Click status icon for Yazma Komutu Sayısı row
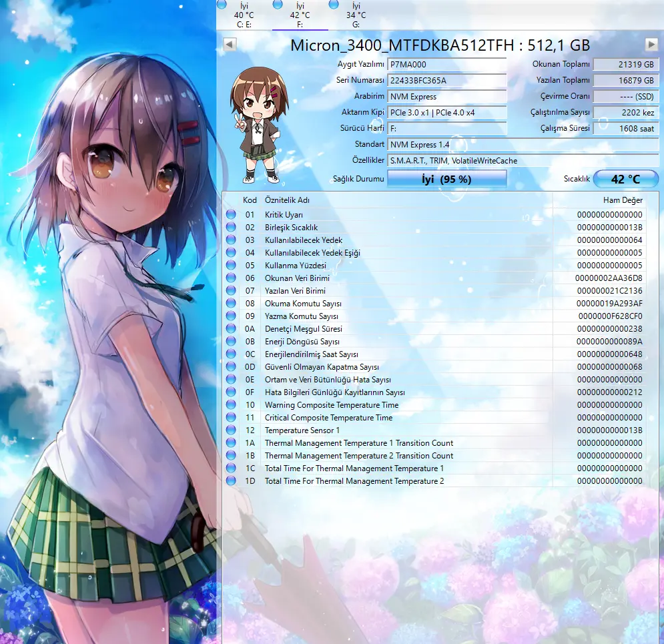This screenshot has height=644, width=664. click(231, 316)
